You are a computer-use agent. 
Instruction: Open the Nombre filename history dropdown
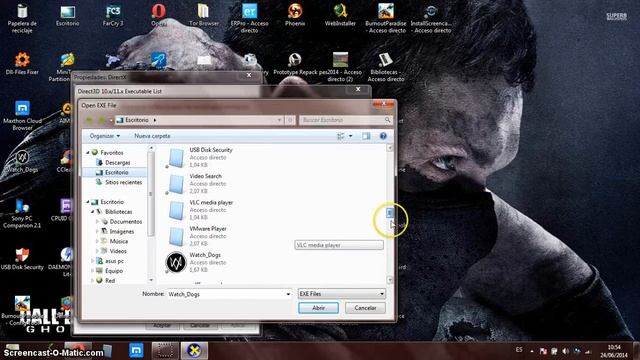point(288,294)
